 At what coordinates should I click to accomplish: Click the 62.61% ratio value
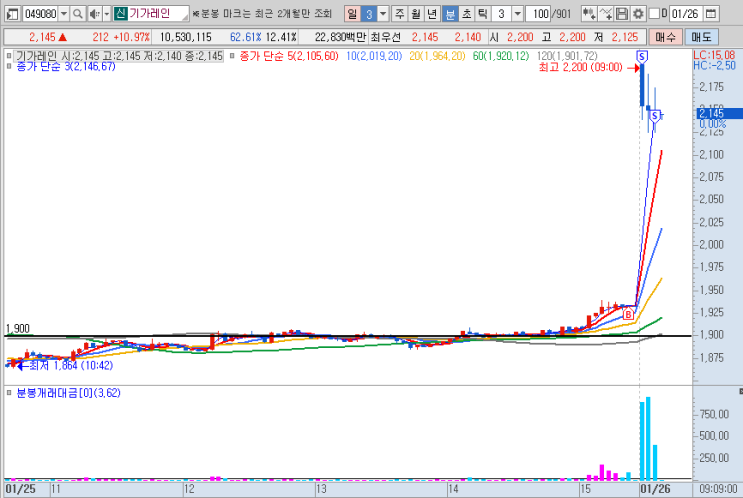coord(245,37)
